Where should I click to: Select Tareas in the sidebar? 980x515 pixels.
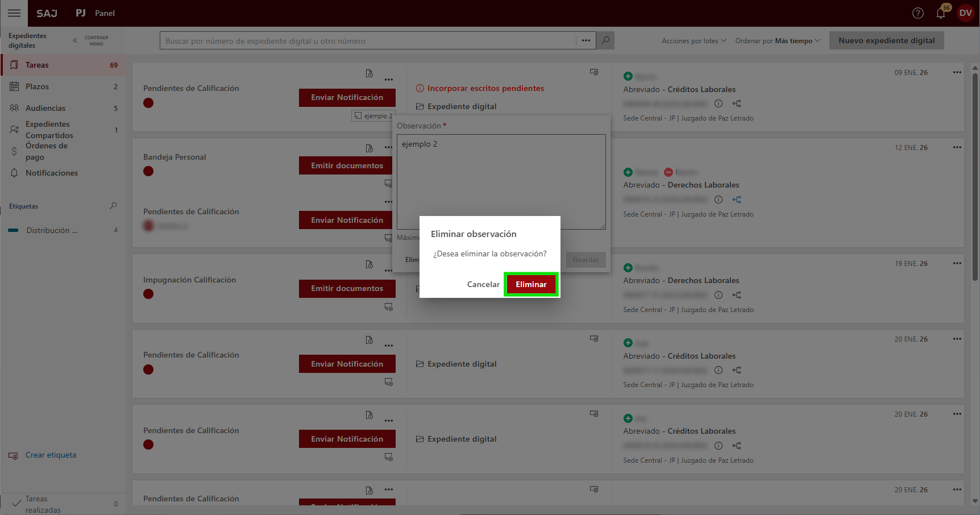point(37,65)
